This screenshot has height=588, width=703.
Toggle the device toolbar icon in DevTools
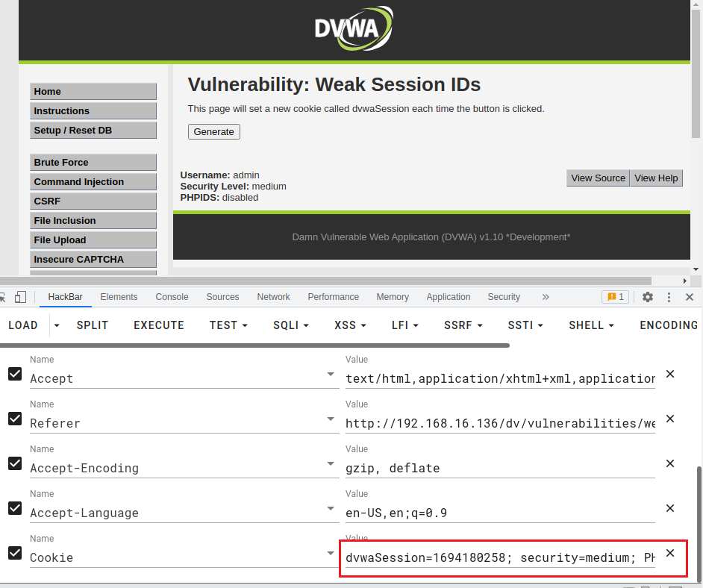point(20,297)
